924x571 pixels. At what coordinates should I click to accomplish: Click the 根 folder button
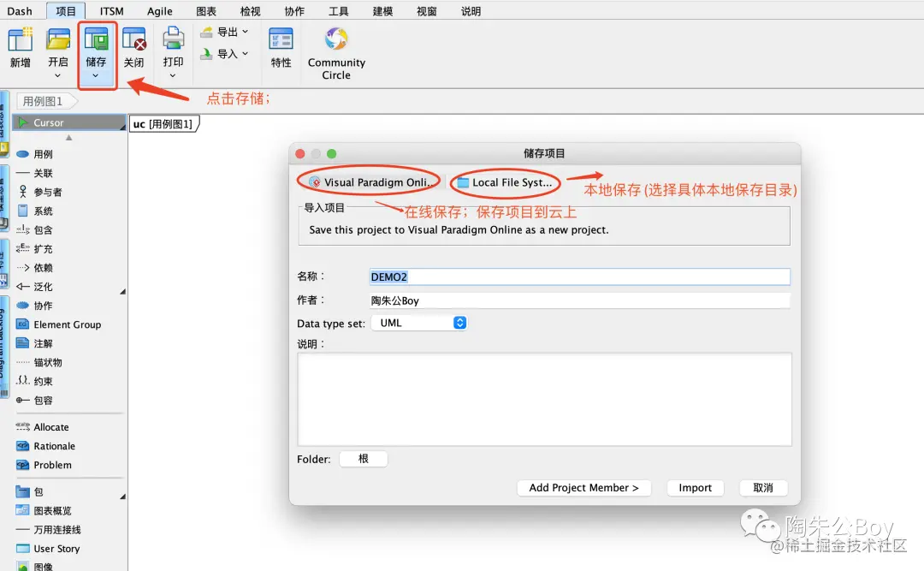point(364,459)
